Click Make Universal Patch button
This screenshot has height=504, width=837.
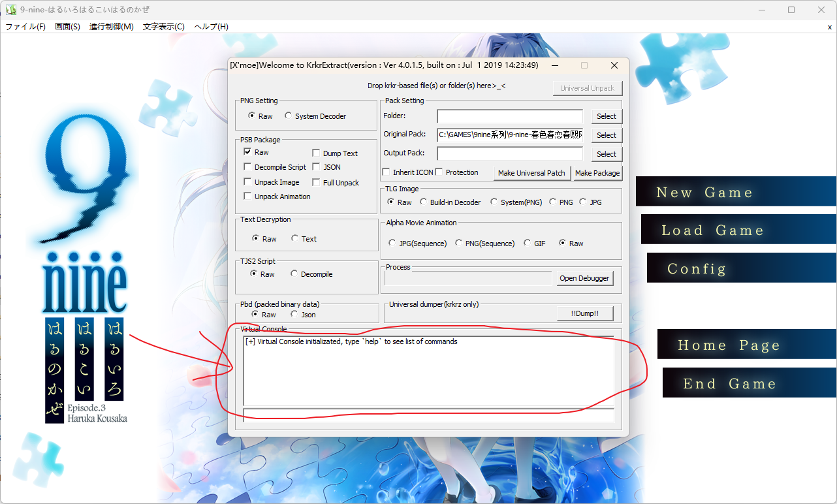531,173
